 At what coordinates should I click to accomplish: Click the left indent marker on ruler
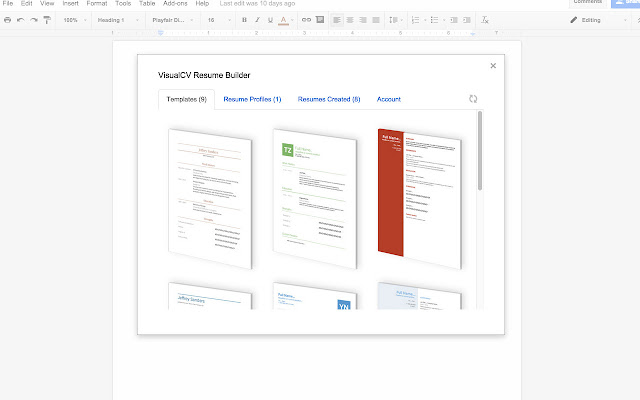(x=160, y=33)
